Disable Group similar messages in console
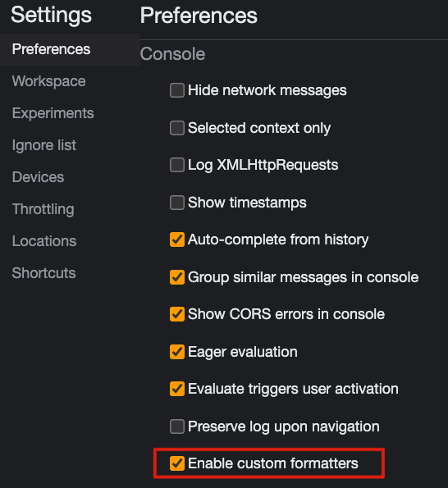Screen dimensions: 448x488 (x=177, y=277)
